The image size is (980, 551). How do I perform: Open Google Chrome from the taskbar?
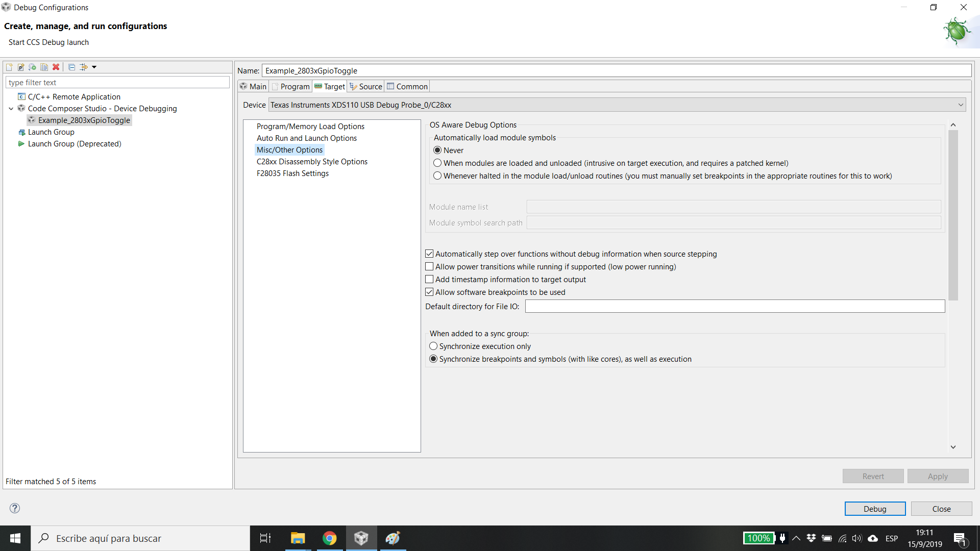click(x=330, y=538)
